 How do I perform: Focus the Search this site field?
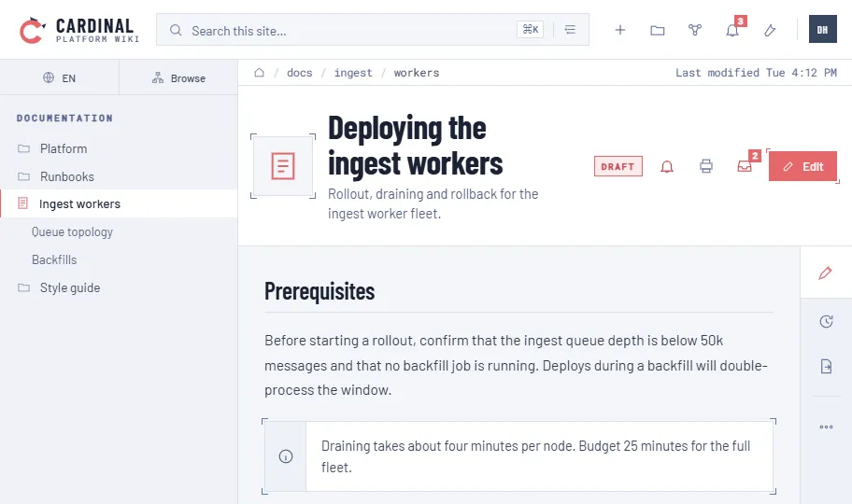372,30
